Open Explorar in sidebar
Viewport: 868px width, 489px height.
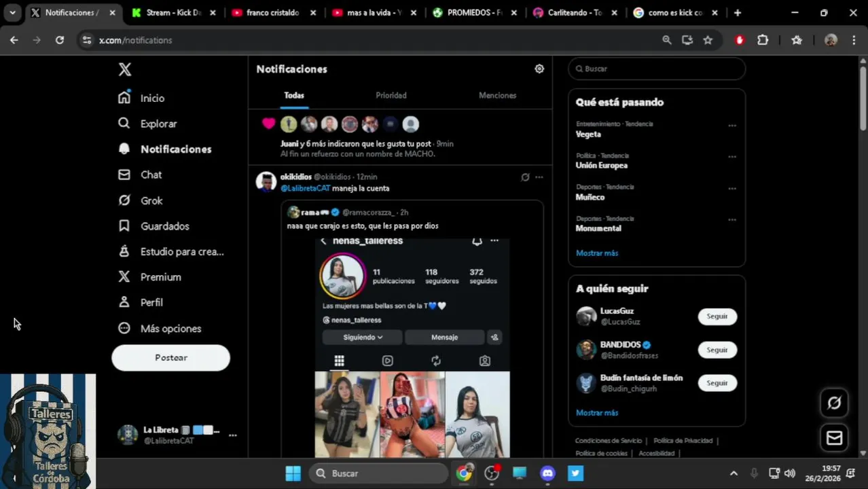click(x=147, y=124)
